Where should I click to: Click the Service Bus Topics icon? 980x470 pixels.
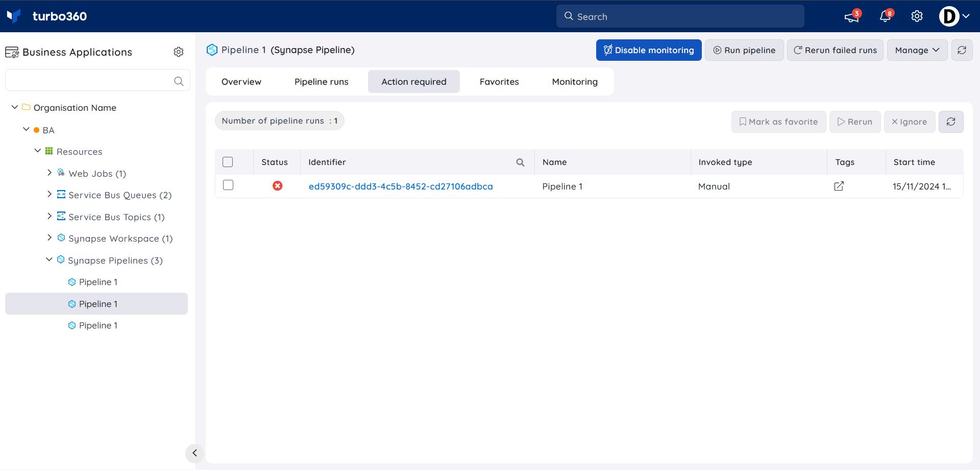pos(61,216)
